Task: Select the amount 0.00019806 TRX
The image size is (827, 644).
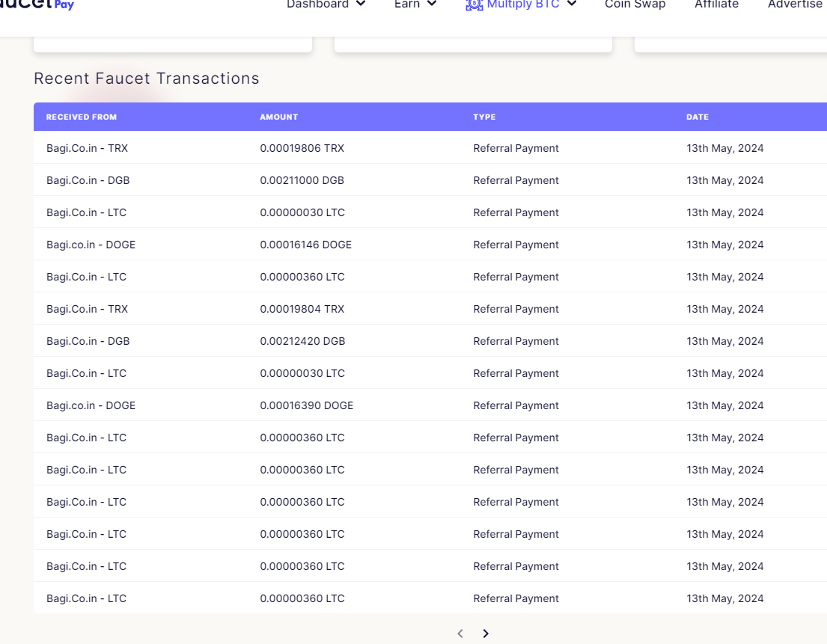Action: pos(302,148)
